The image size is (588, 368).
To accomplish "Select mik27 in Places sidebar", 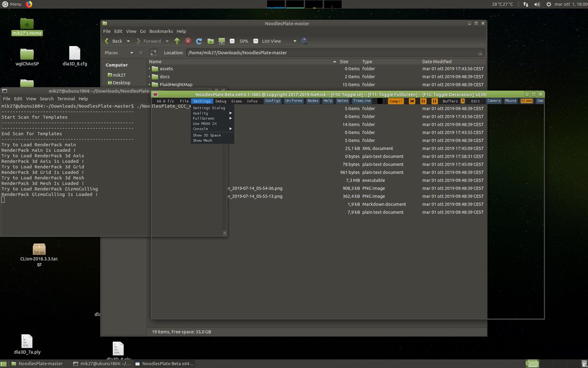I will pos(117,75).
